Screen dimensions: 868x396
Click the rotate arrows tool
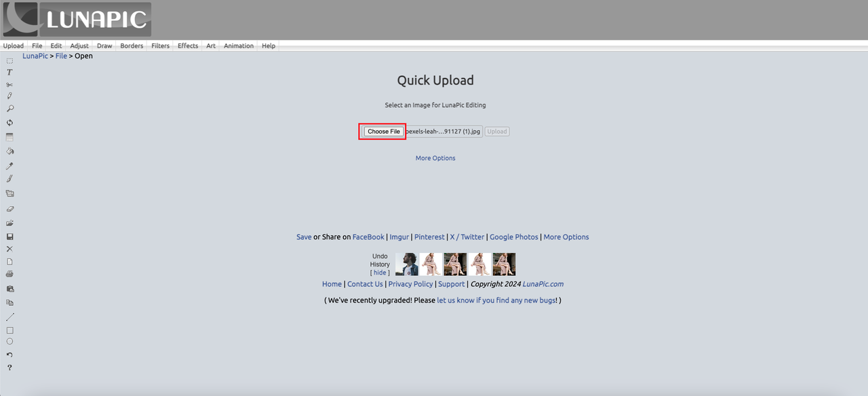point(9,123)
